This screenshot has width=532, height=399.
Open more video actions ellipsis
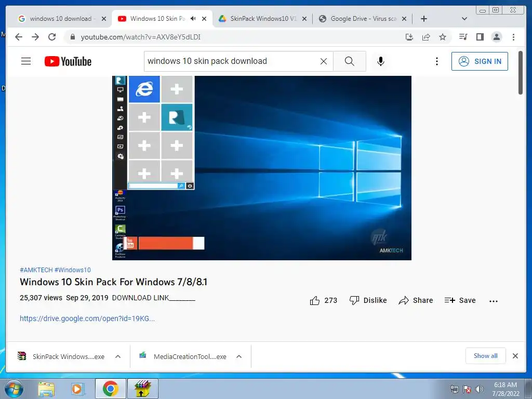click(494, 301)
